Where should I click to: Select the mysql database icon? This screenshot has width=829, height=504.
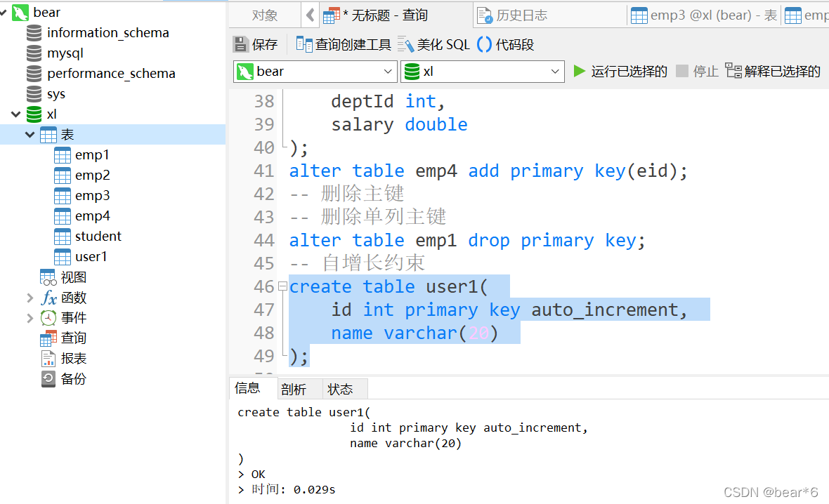pos(34,53)
